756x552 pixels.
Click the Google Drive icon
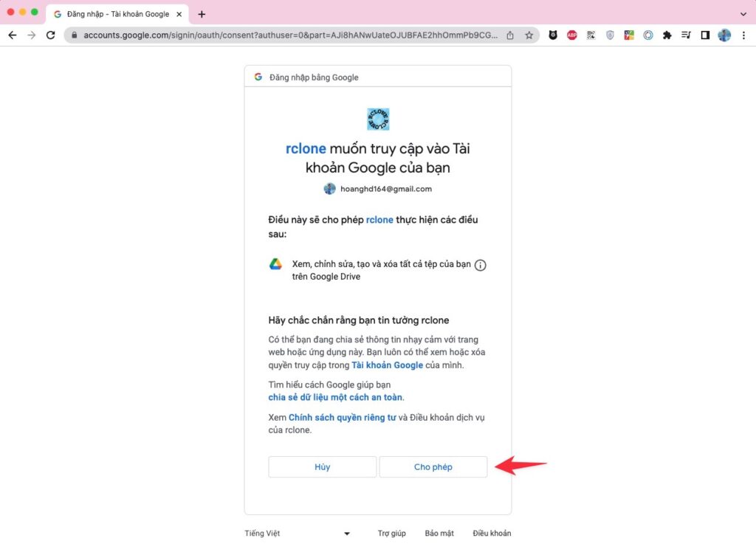pos(275,264)
